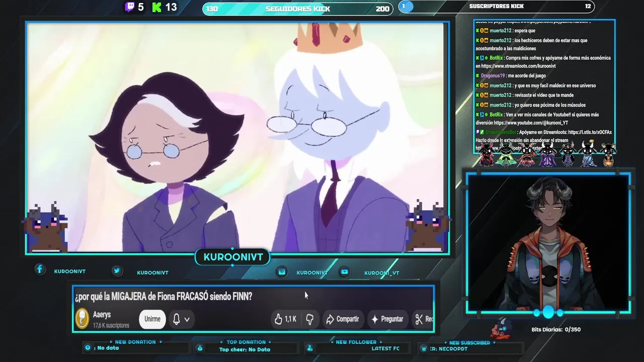Click the 200 follower goal number
Image resolution: width=644 pixels, height=362 pixels.
point(382,9)
